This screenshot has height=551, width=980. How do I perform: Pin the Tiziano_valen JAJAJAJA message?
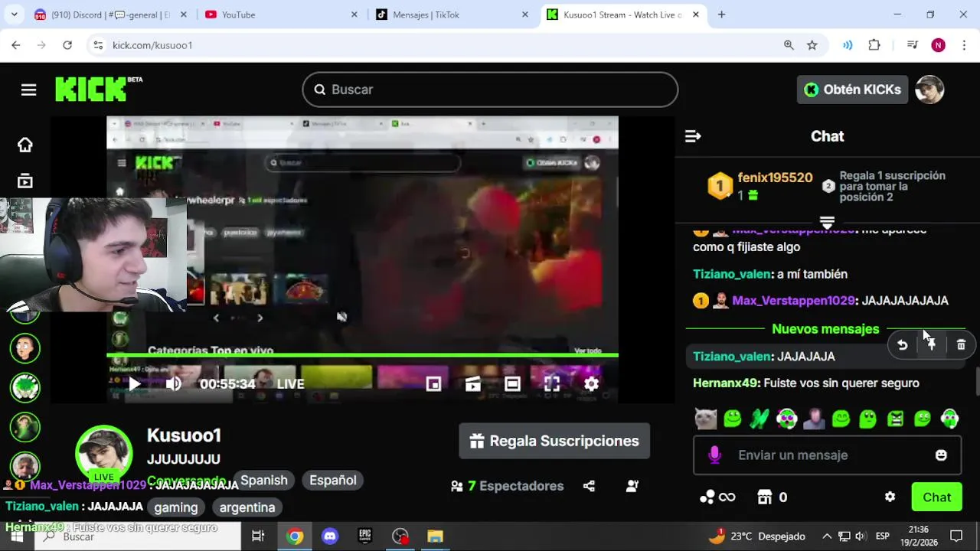(931, 345)
